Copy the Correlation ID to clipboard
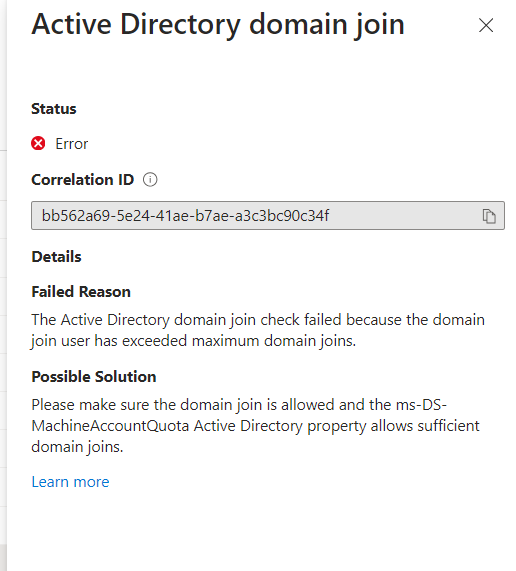516x571 pixels. [489, 216]
